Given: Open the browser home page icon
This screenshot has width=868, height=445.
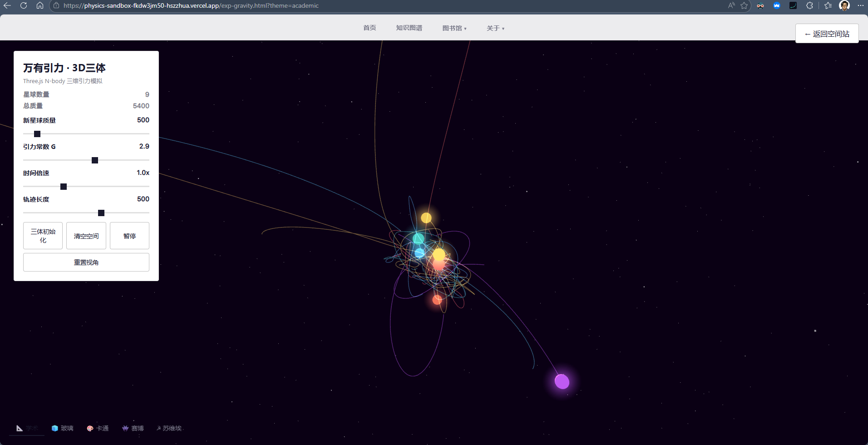Looking at the screenshot, I should click(x=40, y=5).
